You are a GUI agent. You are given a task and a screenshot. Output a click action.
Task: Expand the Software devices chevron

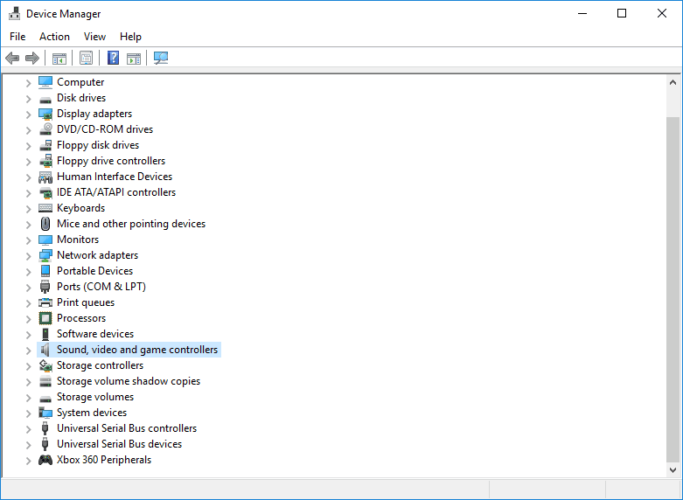coord(28,334)
